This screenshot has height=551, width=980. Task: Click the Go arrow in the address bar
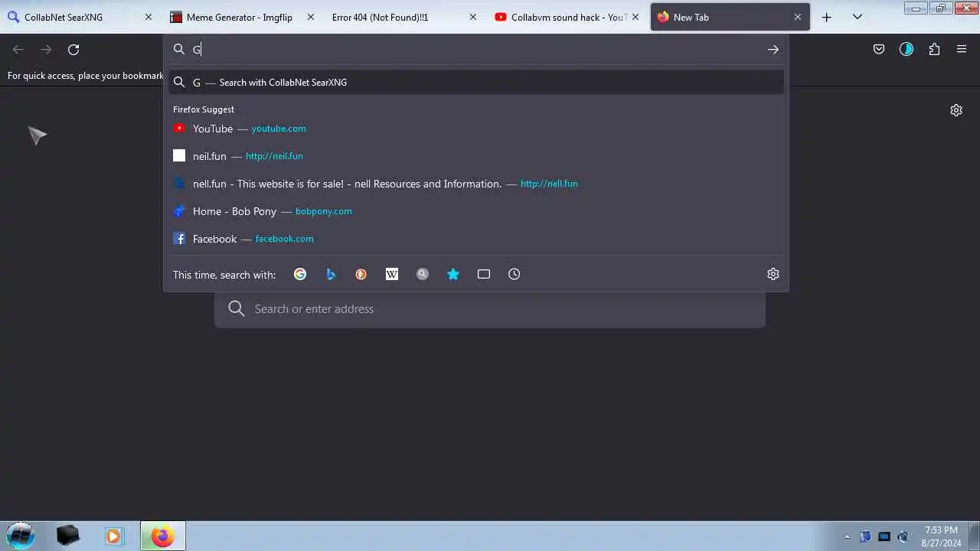773,50
